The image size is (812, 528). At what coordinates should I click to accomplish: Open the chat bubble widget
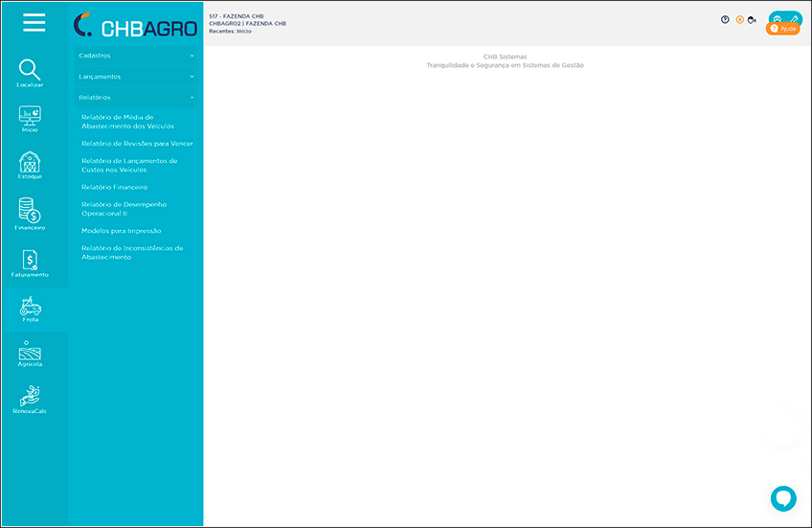(783, 498)
